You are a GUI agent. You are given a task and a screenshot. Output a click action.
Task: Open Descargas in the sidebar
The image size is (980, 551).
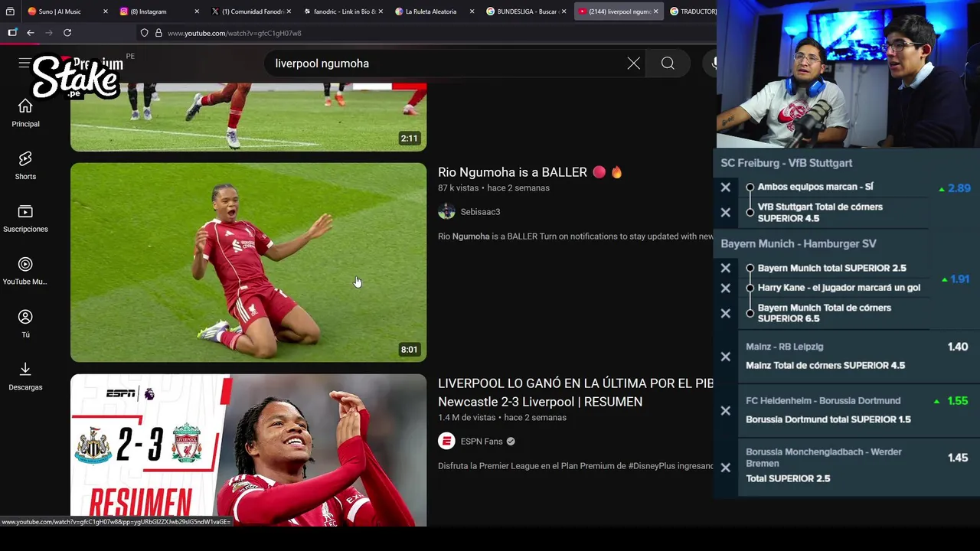(25, 377)
